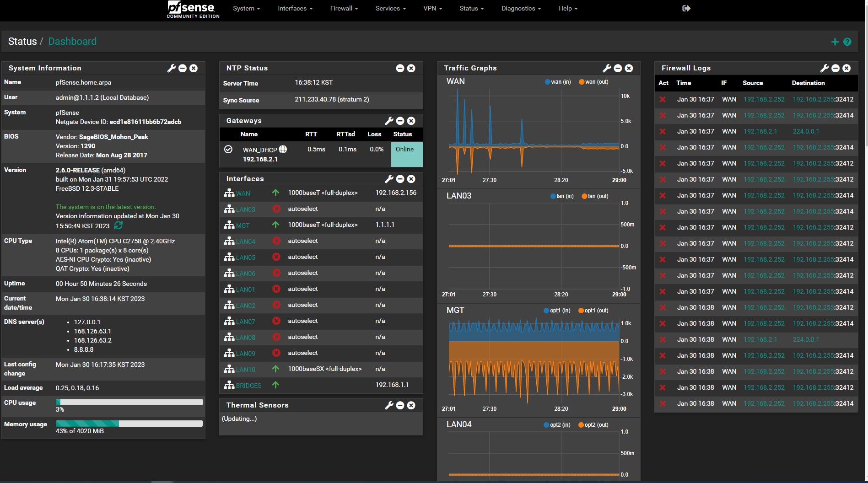Toggle the opt1 (in) legend series
This screenshot has height=483, width=868.
tap(557, 311)
